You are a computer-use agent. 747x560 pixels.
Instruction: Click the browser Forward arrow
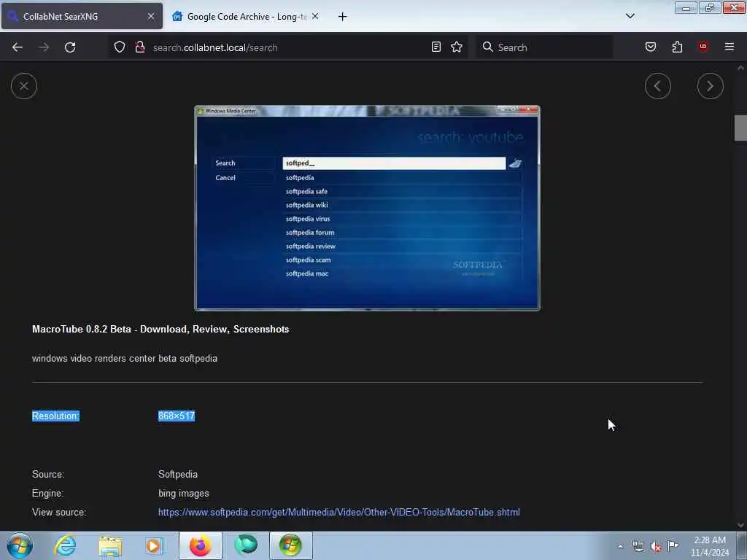pos(44,47)
